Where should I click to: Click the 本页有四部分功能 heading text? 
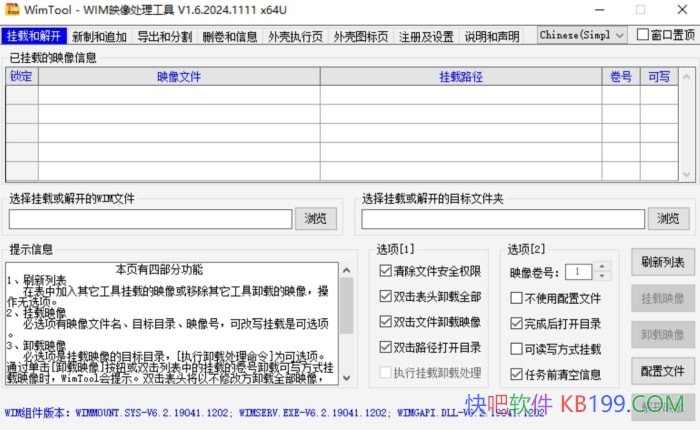pos(159,269)
